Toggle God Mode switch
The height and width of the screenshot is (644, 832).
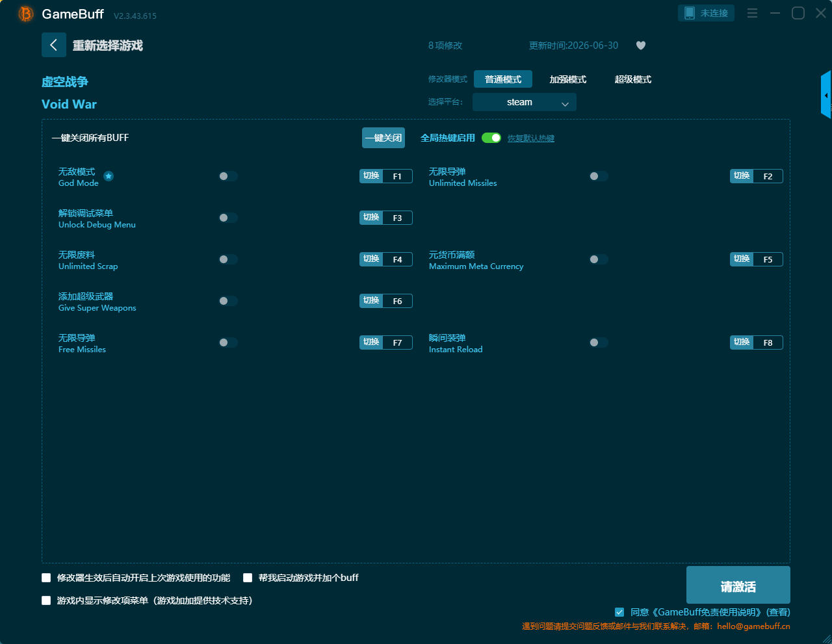[x=228, y=176]
